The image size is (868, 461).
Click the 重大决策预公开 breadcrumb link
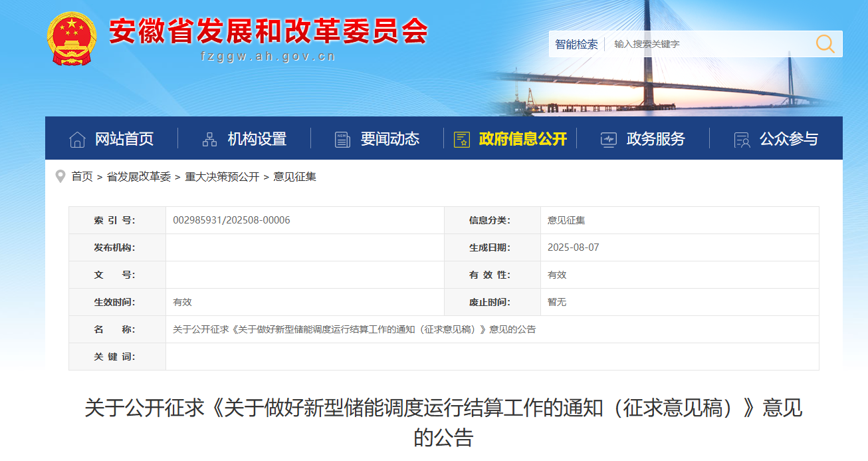pos(222,176)
